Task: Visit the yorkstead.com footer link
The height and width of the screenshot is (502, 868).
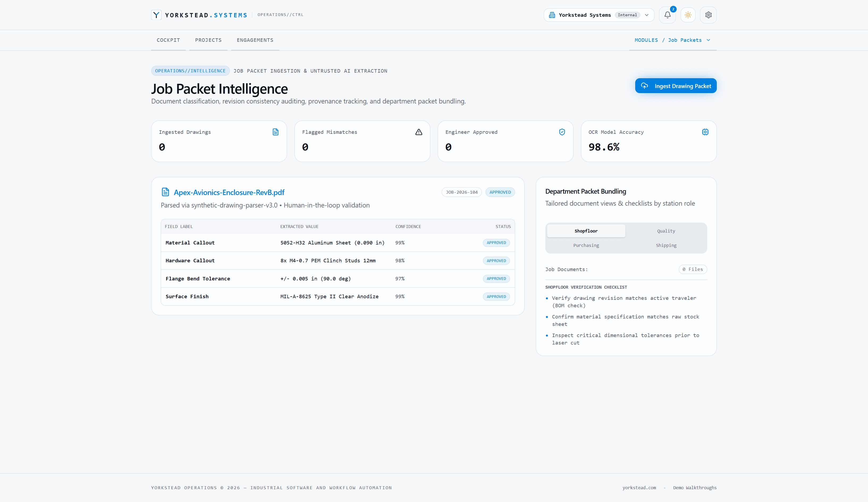Action: [639, 488]
